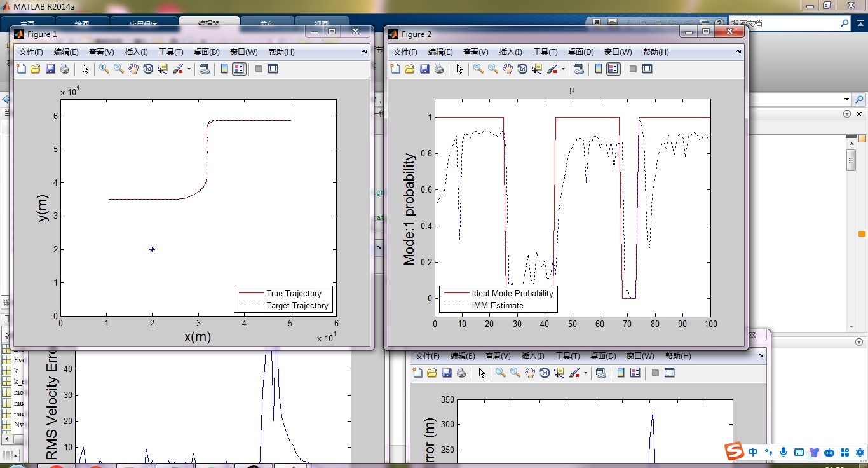
Task: Open 插入(I) menu in Figure 1
Action: 137,52
